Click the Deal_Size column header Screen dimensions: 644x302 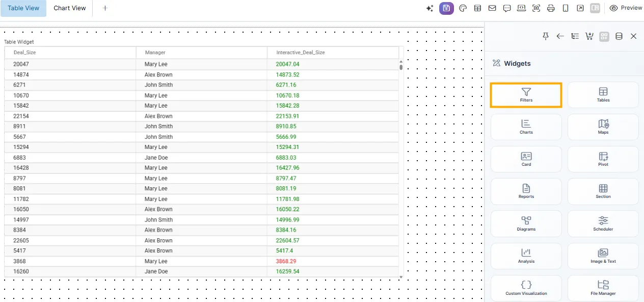pyautogui.click(x=24, y=53)
